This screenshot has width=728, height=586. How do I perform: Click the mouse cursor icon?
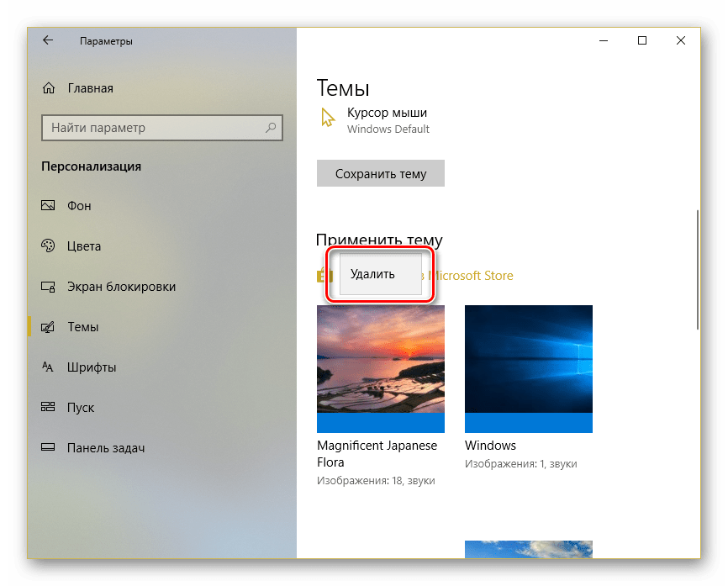point(328,119)
